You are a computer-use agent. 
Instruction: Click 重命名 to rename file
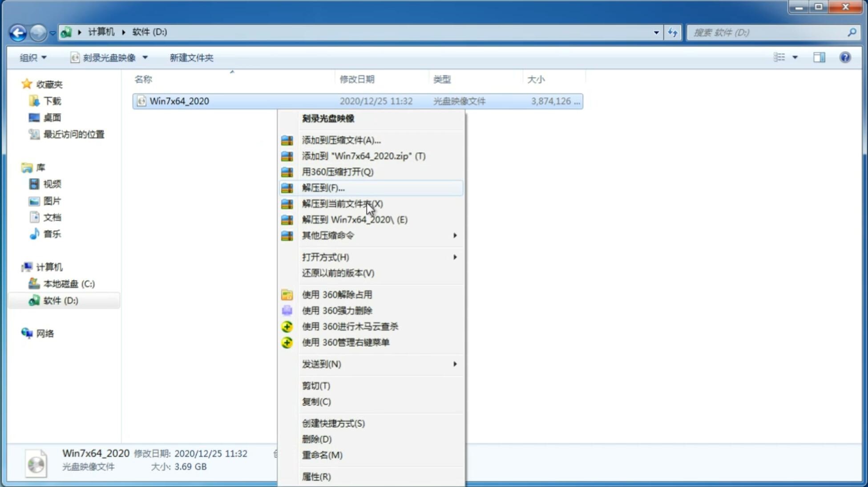[322, 455]
